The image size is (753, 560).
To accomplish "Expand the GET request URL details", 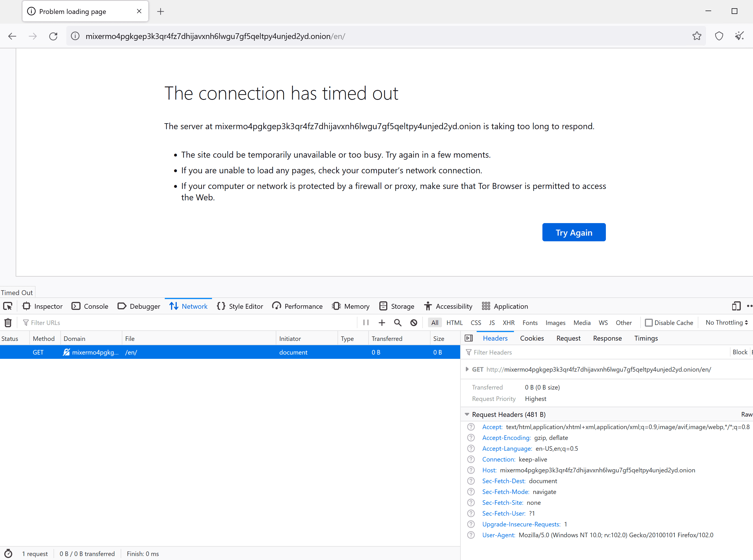I will tap(467, 369).
